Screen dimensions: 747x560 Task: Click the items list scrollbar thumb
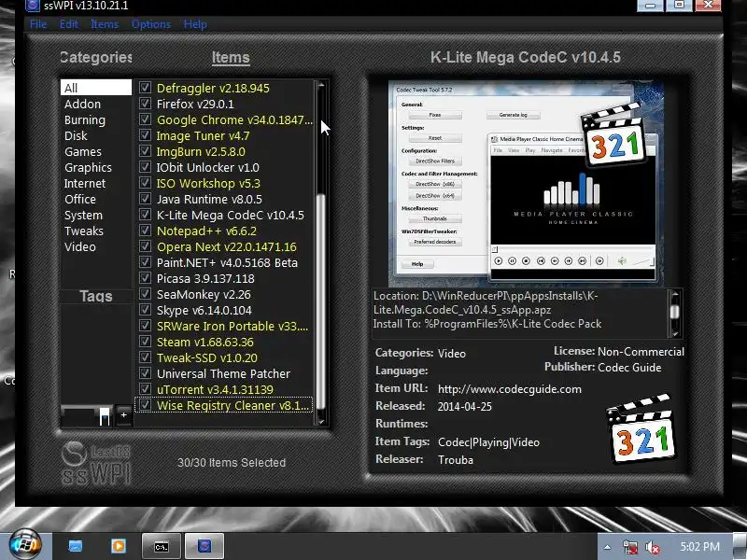coord(321,300)
